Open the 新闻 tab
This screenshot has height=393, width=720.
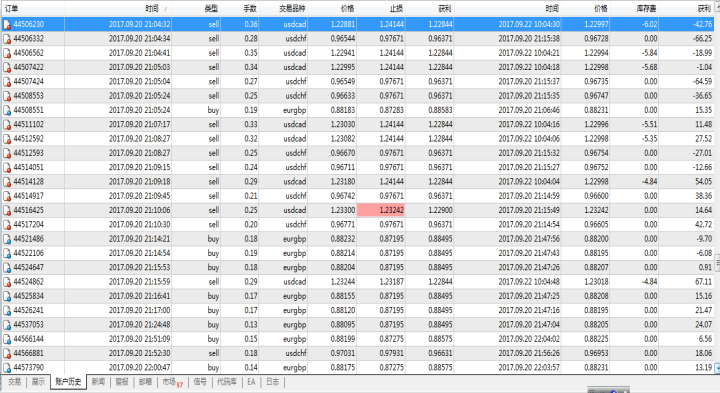(x=98, y=382)
